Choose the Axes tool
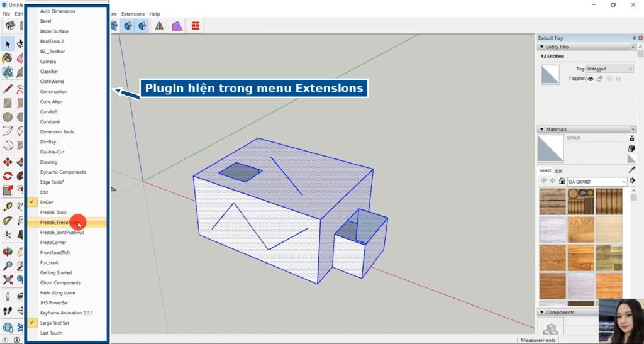The height and width of the screenshot is (344, 644). pos(8,235)
